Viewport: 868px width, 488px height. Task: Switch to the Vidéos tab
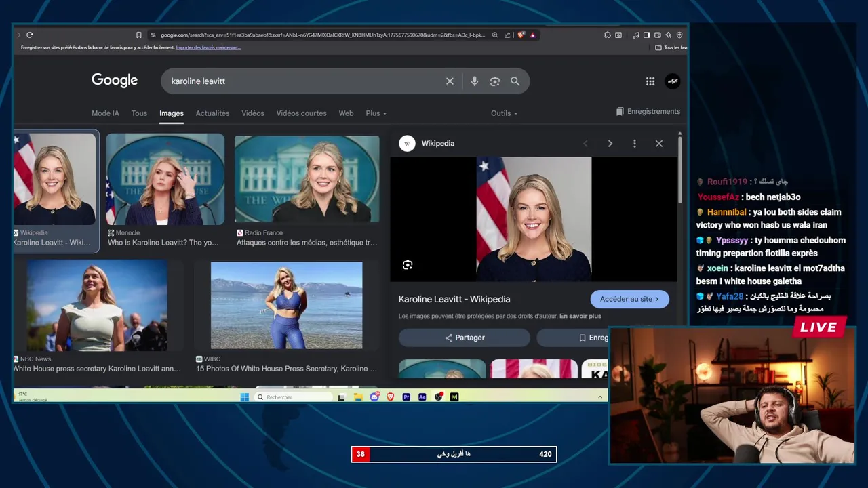[x=253, y=113]
